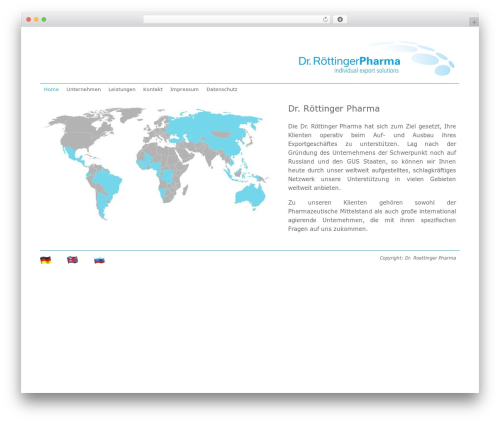Screen dimensions: 500x423
Task: Reload the page using the refresh icon
Action: (325, 19)
